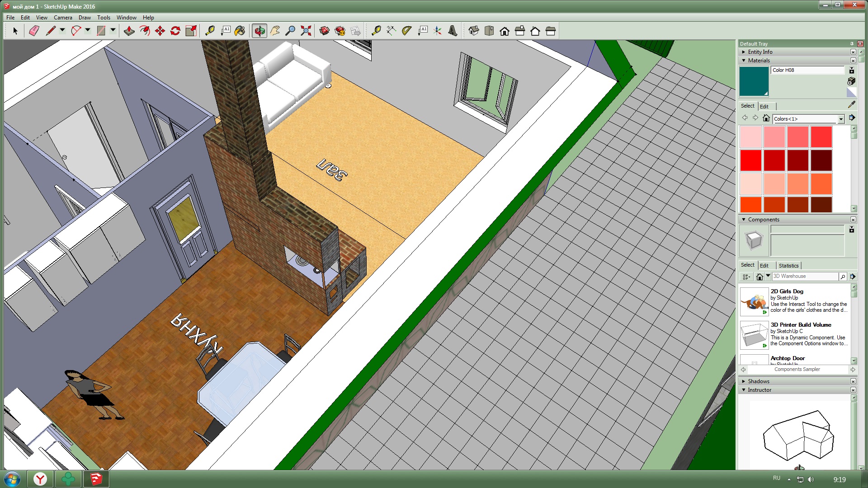This screenshot has width=868, height=488.
Task: Select the Protractor tool
Action: click(x=407, y=31)
